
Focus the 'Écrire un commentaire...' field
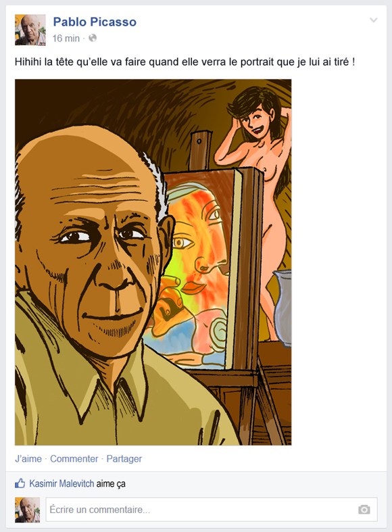click(212, 509)
